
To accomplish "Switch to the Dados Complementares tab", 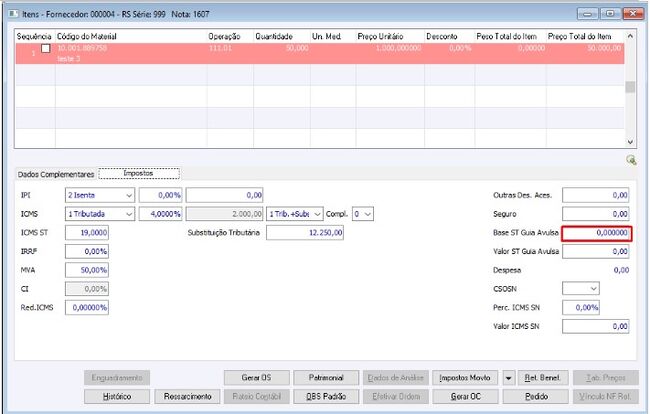I will click(56, 174).
